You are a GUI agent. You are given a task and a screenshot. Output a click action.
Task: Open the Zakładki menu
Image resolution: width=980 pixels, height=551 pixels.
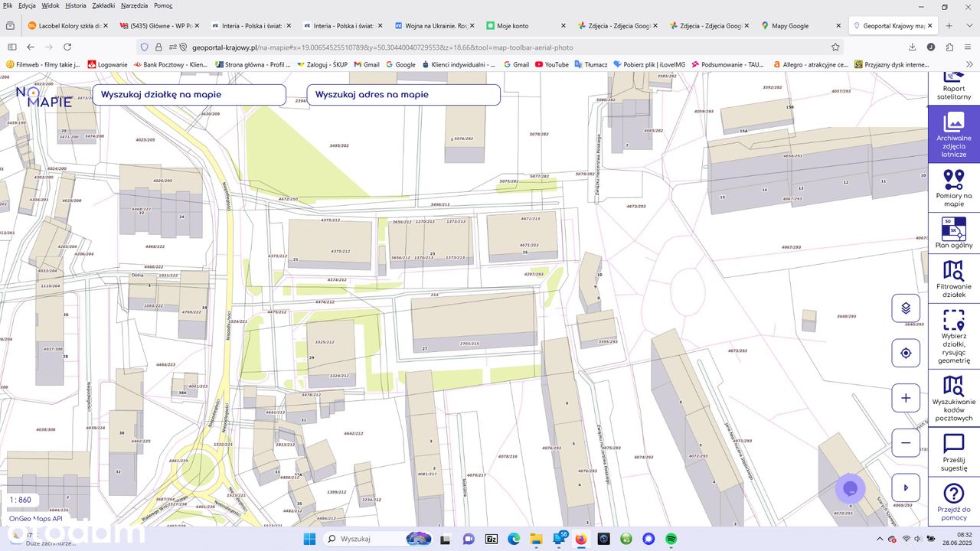[103, 5]
